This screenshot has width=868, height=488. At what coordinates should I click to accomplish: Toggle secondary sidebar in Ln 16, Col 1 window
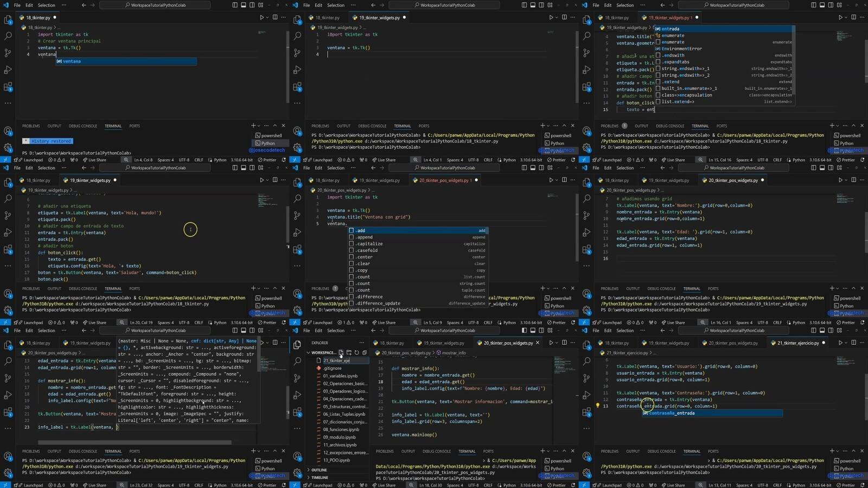831,168
